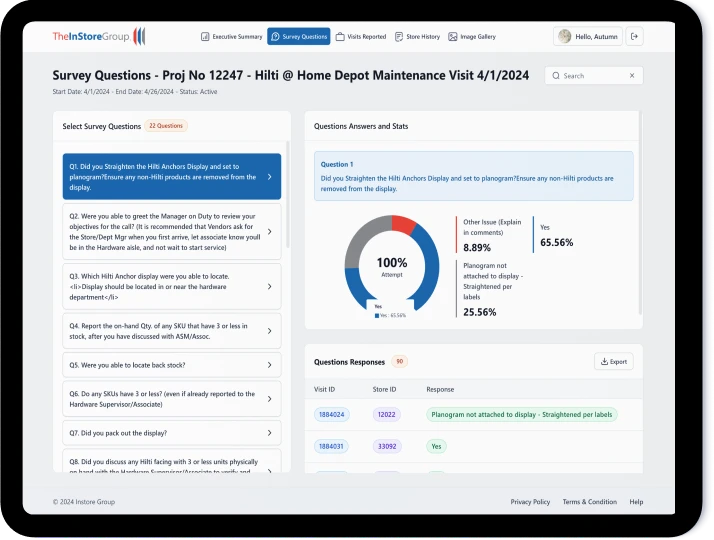Click the 65.56% Yes statistic

coord(556,242)
